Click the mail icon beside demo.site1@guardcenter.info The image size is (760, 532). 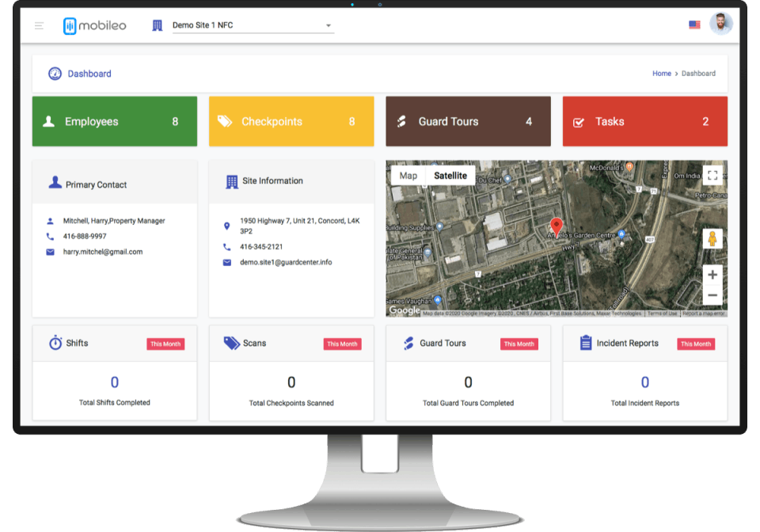226,263
